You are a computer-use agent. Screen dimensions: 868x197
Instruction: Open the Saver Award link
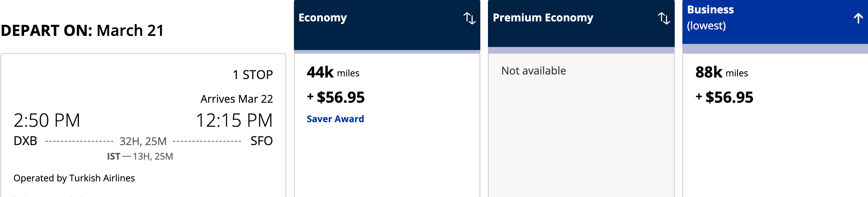coord(335,119)
